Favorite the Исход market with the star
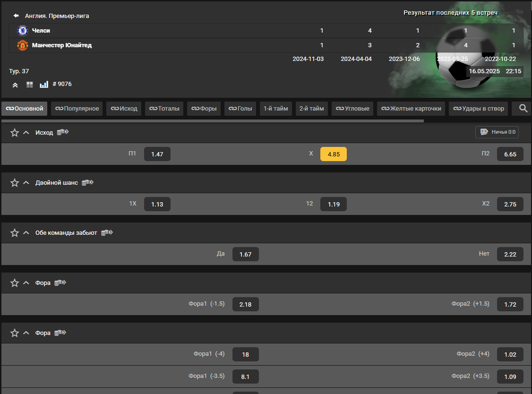 [x=15, y=133]
